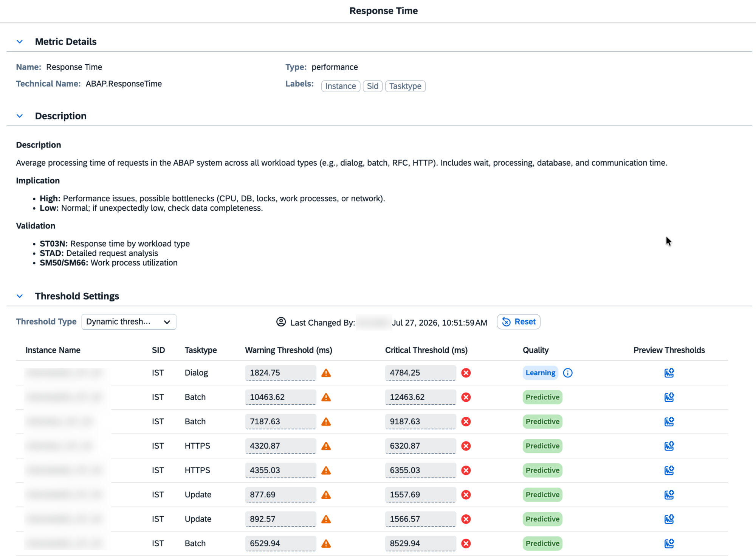
Task: Click the Critical Threshold (ms) column header
Action: click(x=426, y=350)
